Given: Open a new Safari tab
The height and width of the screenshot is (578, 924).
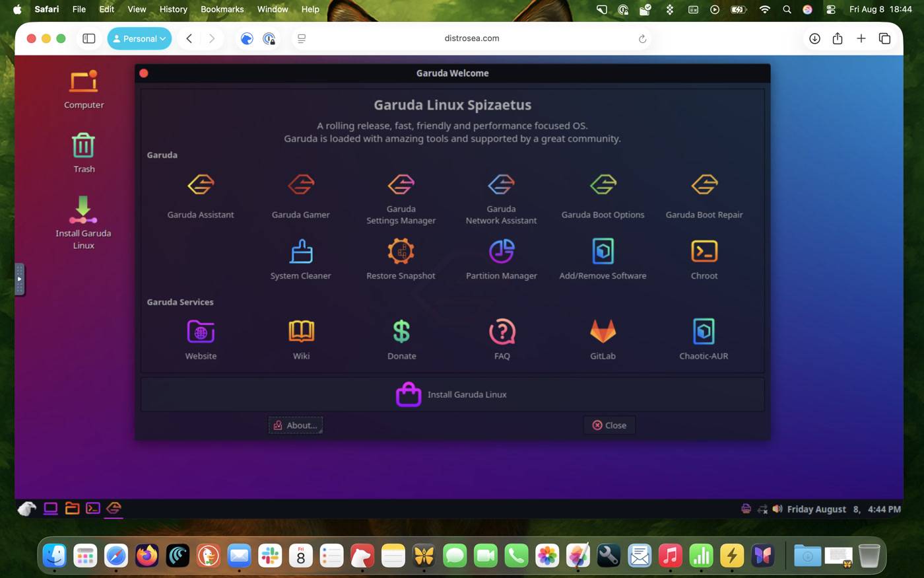Looking at the screenshot, I should (861, 38).
